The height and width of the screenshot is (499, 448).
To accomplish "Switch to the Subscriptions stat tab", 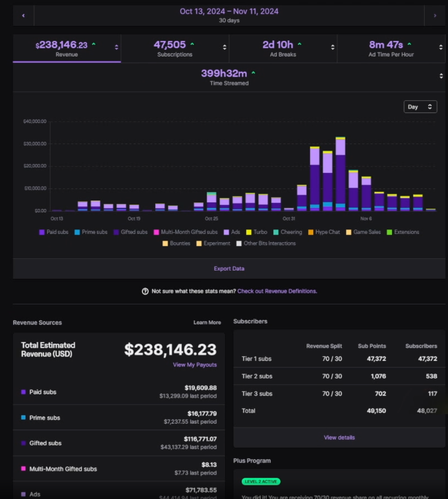I will pyautogui.click(x=175, y=48).
